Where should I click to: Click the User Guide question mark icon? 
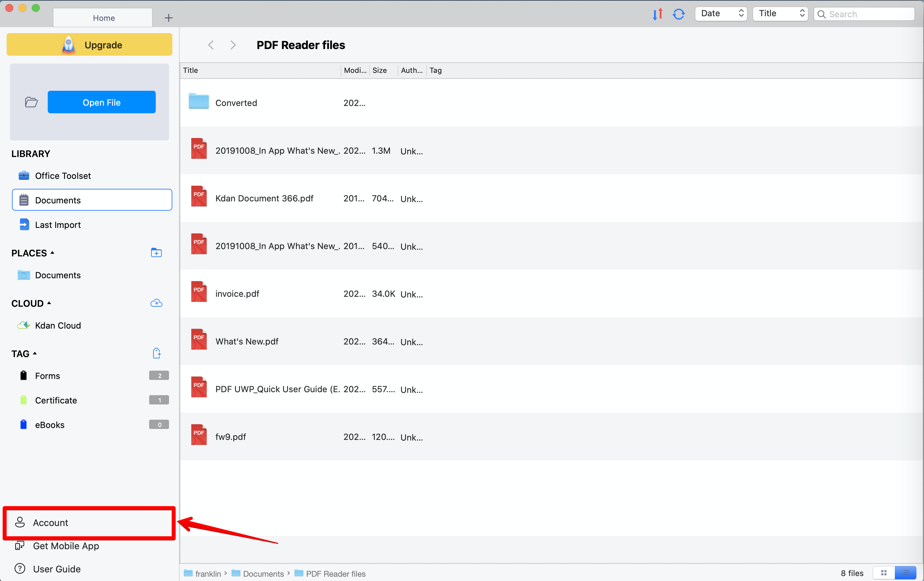[x=20, y=569]
